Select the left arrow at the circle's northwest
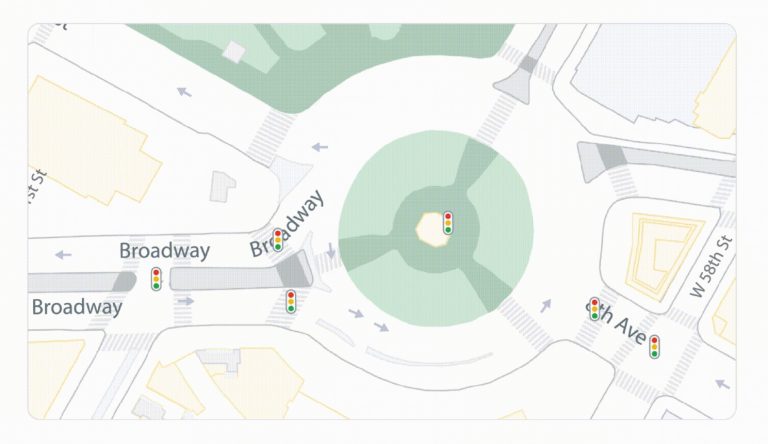Screen dimensions: 768x444 click(x=320, y=147)
